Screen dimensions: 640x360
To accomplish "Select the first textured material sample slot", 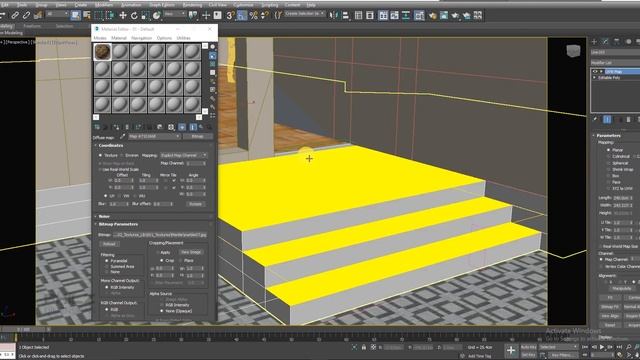I will click(102, 52).
